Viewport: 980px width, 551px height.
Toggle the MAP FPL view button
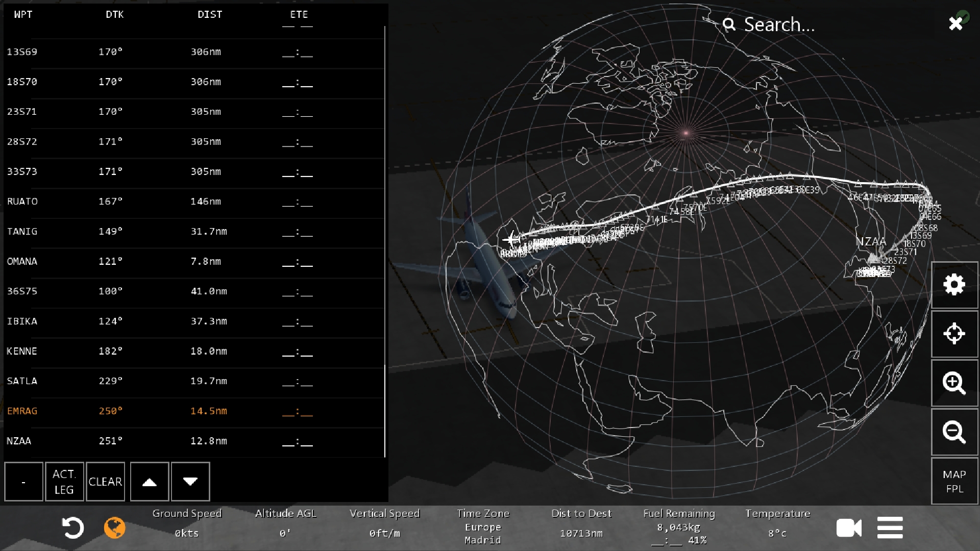954,481
